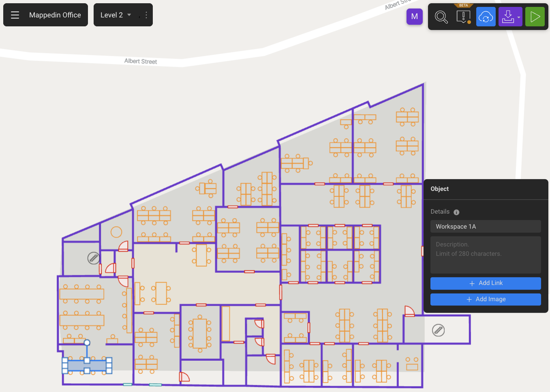Click the right-middle resize handle of selected desk

(109, 366)
